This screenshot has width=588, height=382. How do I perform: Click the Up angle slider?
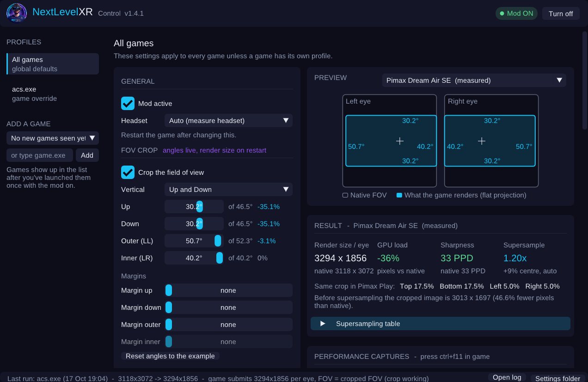194,207
